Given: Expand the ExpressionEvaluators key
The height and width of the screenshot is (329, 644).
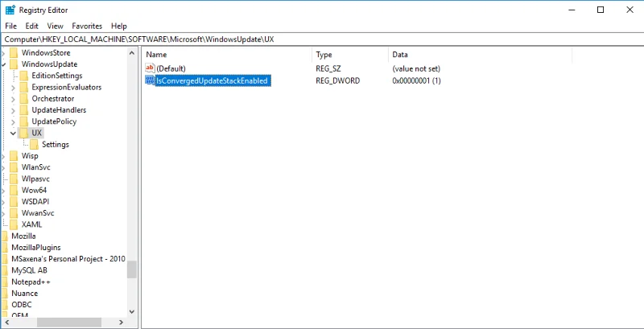Looking at the screenshot, I should pyautogui.click(x=13, y=88).
